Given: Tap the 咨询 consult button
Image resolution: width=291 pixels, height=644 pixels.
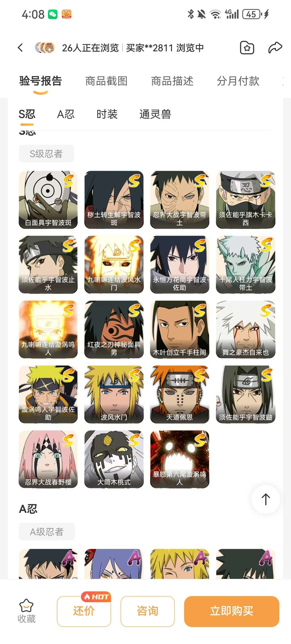Looking at the screenshot, I should point(147,611).
